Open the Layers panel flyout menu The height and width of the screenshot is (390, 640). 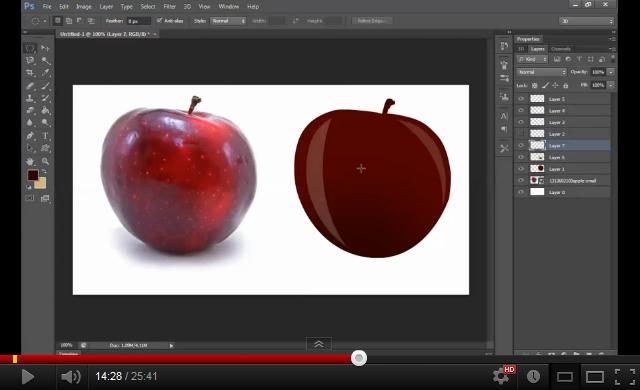(612, 49)
